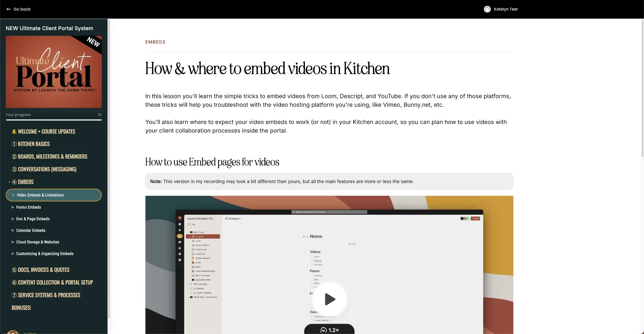Click the Ultimate Client Portal course thumbnail
Screen dimensions: 644x334
coord(53,71)
